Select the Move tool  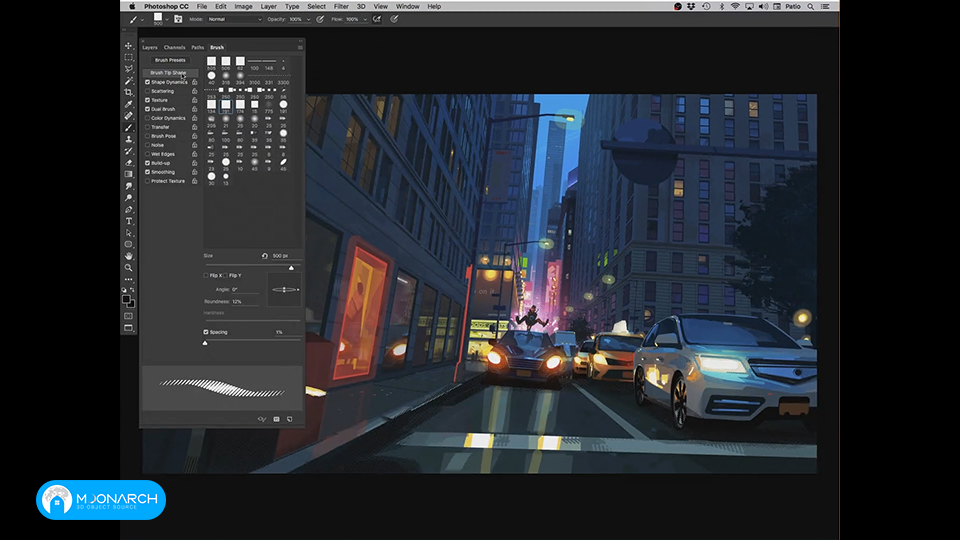(129, 46)
